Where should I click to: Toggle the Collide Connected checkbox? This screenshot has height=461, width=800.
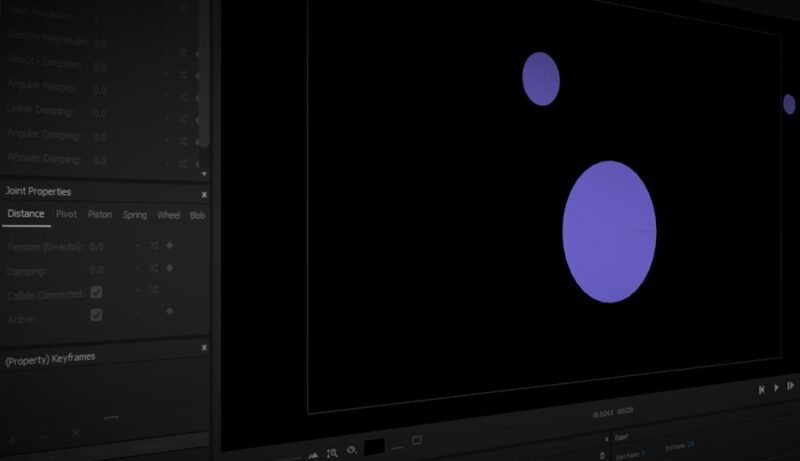point(96,292)
